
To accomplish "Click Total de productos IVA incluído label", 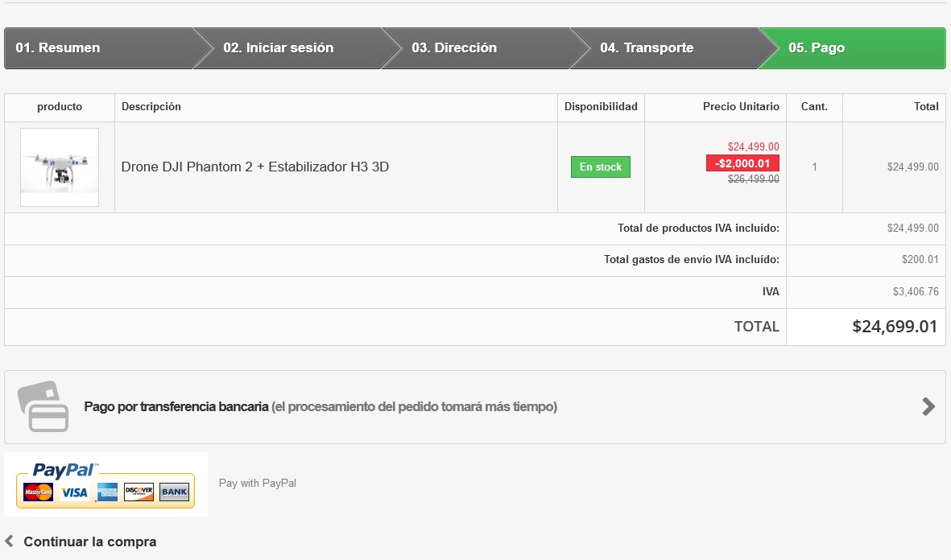I will (698, 229).
